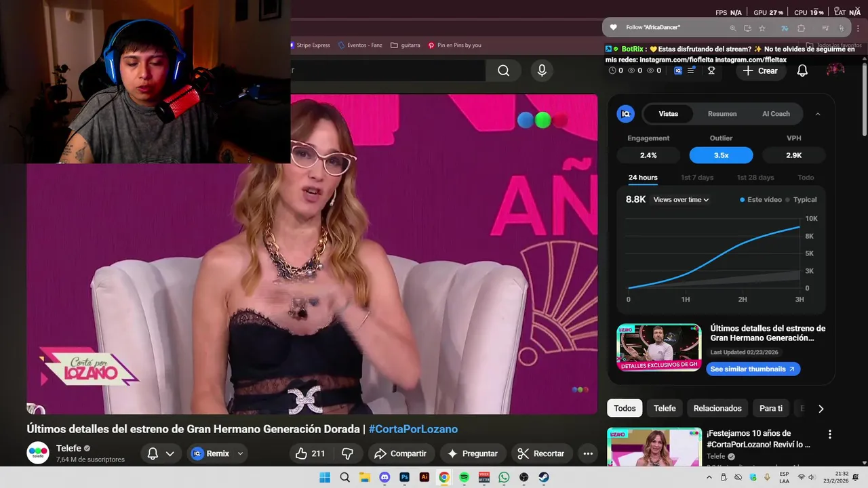The image size is (868, 488).
Task: Click the vidIQ trophy icon
Action: click(711, 70)
